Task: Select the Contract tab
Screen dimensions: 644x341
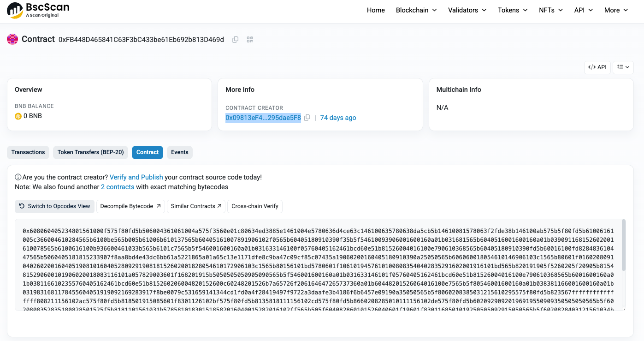Action: pos(148,152)
